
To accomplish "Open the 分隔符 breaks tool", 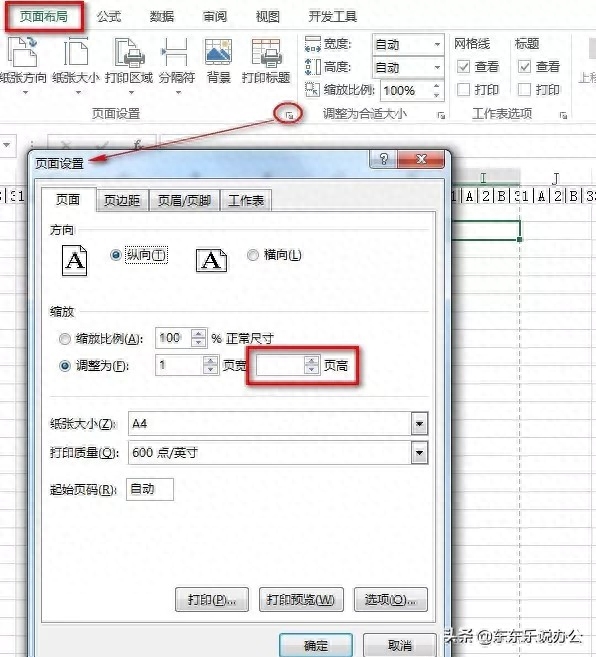I will pos(177,65).
